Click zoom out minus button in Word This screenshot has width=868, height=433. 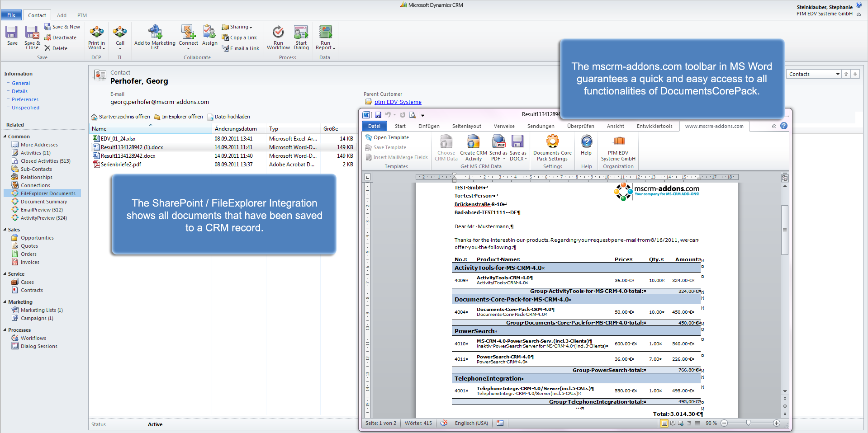coord(724,423)
